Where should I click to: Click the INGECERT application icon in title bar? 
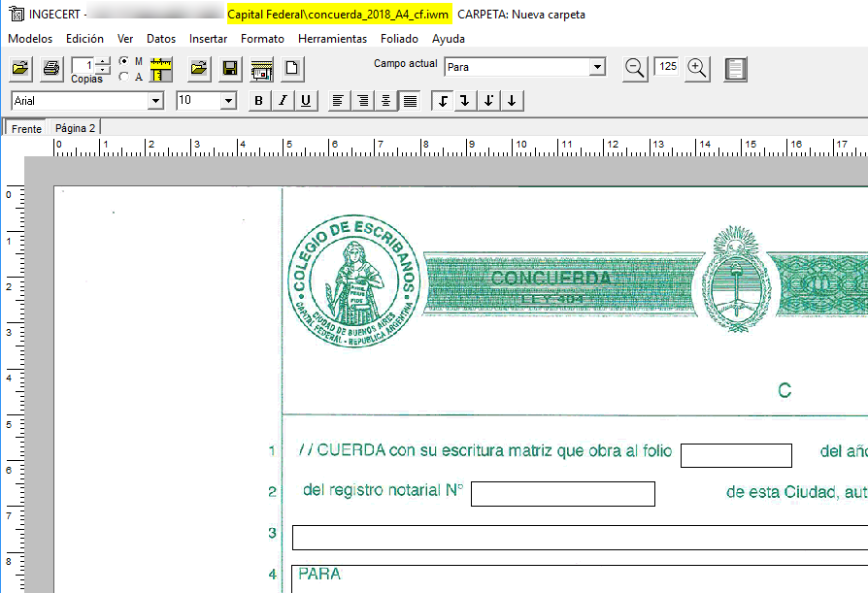[17, 14]
